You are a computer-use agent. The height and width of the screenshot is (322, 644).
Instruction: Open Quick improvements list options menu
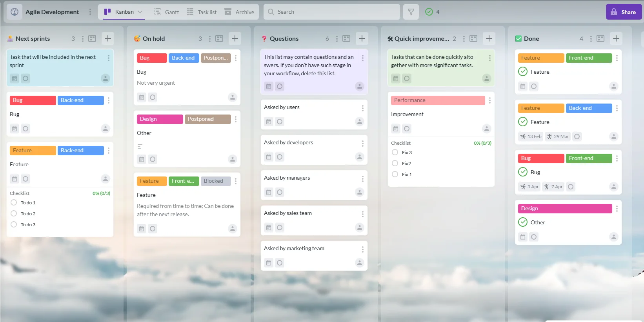[x=464, y=38]
